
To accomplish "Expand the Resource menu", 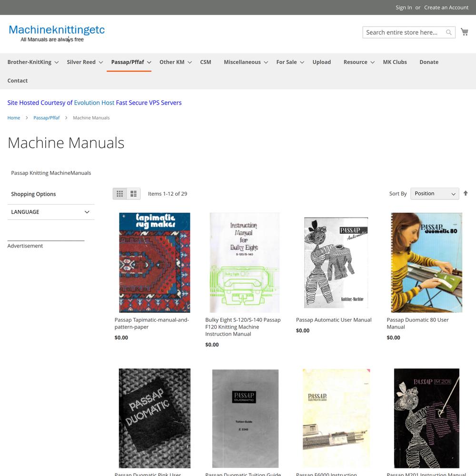I will [x=359, y=62].
